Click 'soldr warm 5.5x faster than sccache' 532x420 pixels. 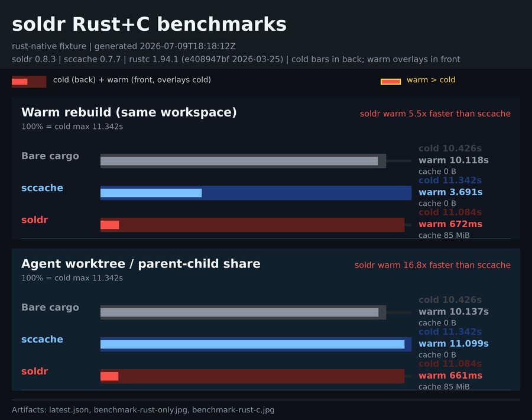point(435,114)
